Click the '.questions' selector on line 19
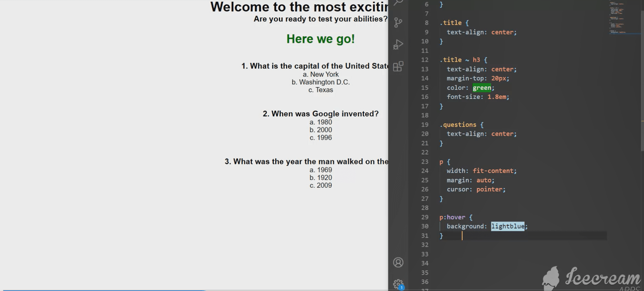 point(458,125)
